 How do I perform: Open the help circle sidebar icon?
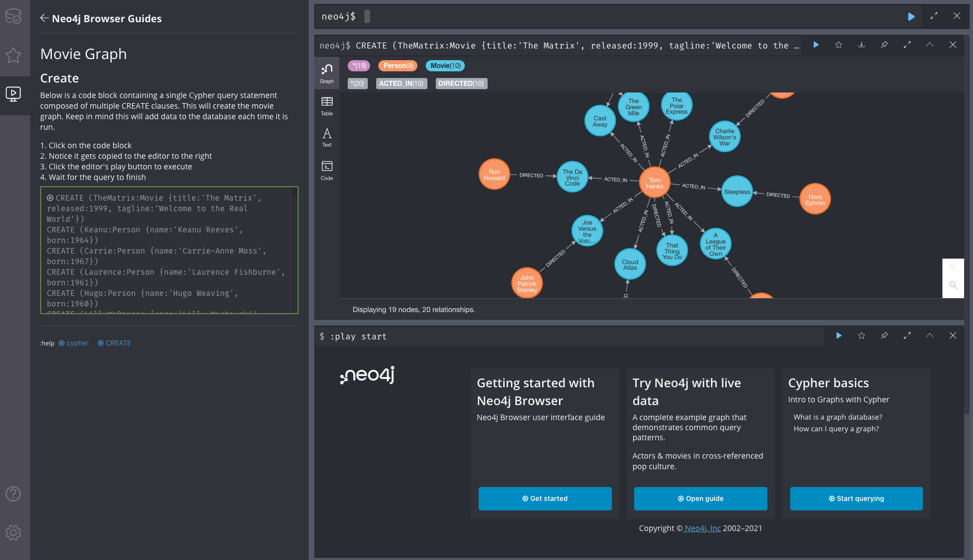click(13, 494)
